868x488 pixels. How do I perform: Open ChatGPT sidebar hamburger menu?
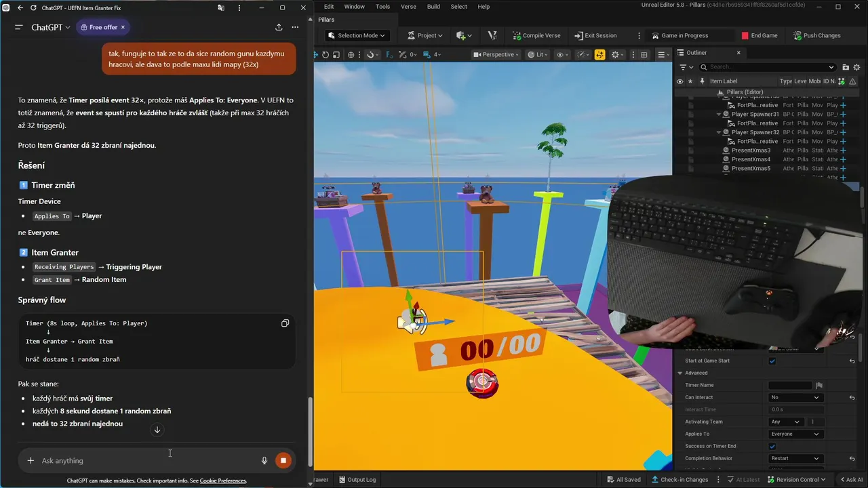point(18,27)
